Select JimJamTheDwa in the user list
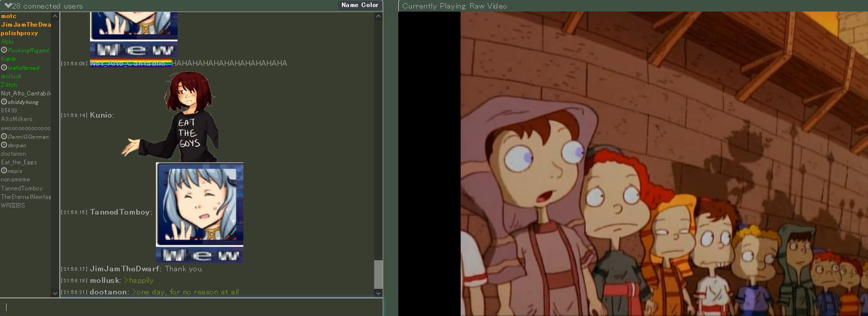Viewport: 868px width, 316px height. click(26, 25)
